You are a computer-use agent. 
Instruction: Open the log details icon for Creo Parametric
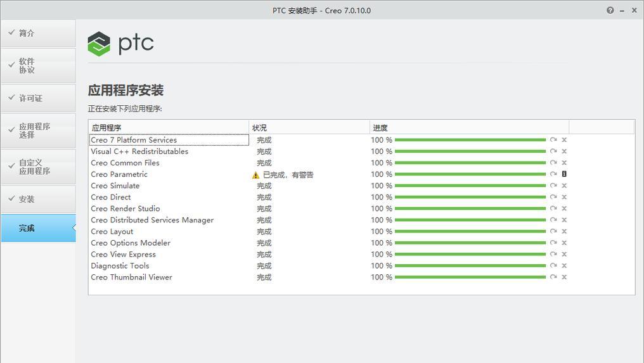pyautogui.click(x=564, y=174)
